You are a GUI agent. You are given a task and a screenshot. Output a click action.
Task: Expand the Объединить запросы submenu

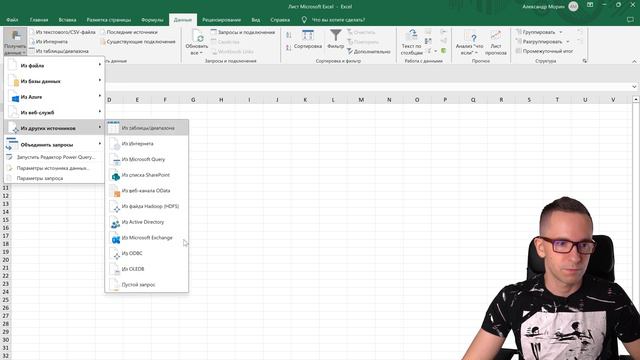pyautogui.click(x=54, y=144)
